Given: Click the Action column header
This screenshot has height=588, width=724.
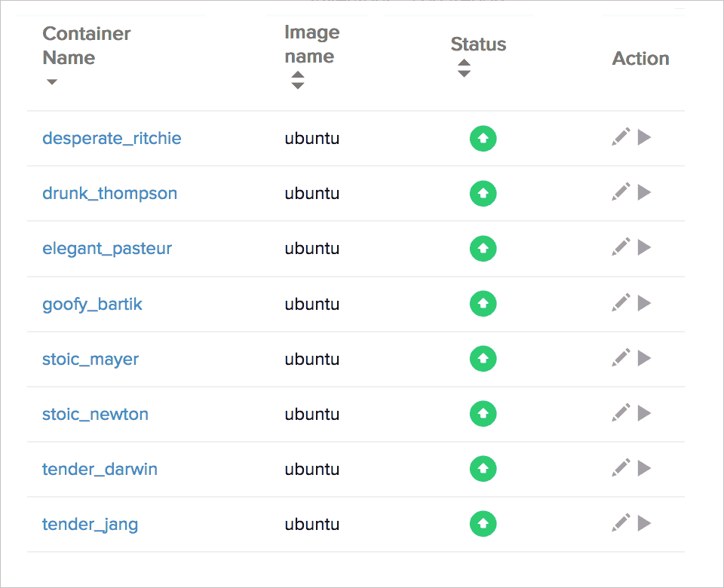Looking at the screenshot, I should [x=640, y=59].
